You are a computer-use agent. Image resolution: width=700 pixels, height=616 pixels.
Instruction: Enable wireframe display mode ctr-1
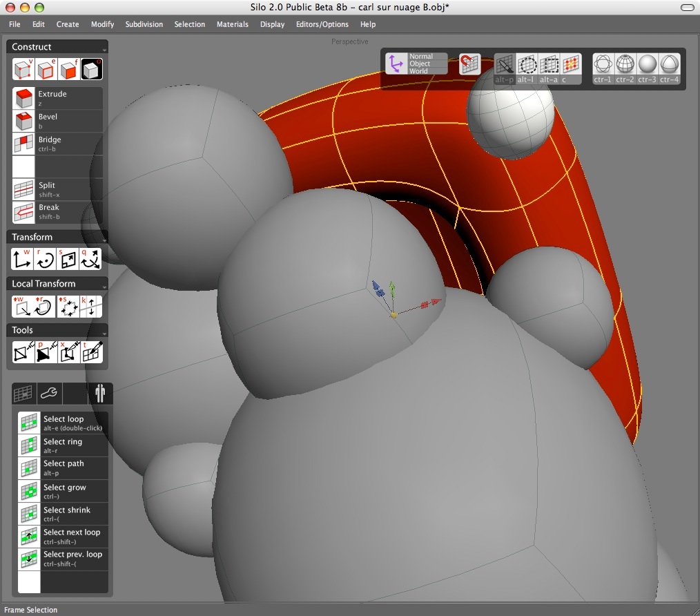tap(603, 65)
